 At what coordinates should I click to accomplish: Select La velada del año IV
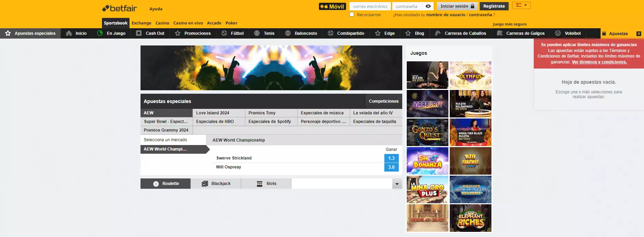pos(376,113)
